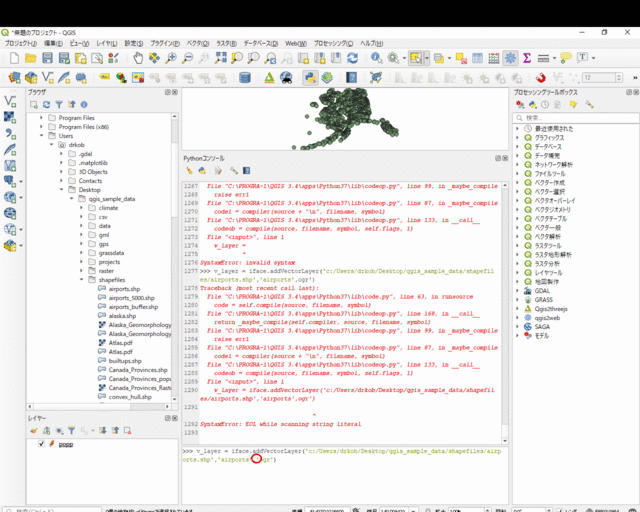The width and height of the screenshot is (640, 512).
Task: Open the Processing toolbox gear icon
Action: pyautogui.click(x=510, y=58)
